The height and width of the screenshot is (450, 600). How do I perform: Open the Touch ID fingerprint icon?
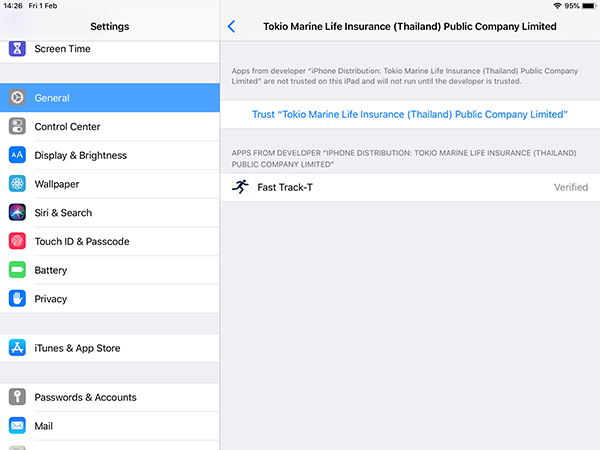17,241
